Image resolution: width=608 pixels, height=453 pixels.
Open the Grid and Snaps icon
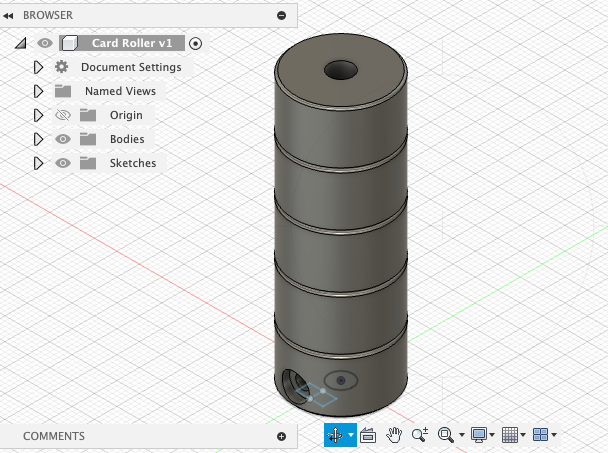(510, 435)
